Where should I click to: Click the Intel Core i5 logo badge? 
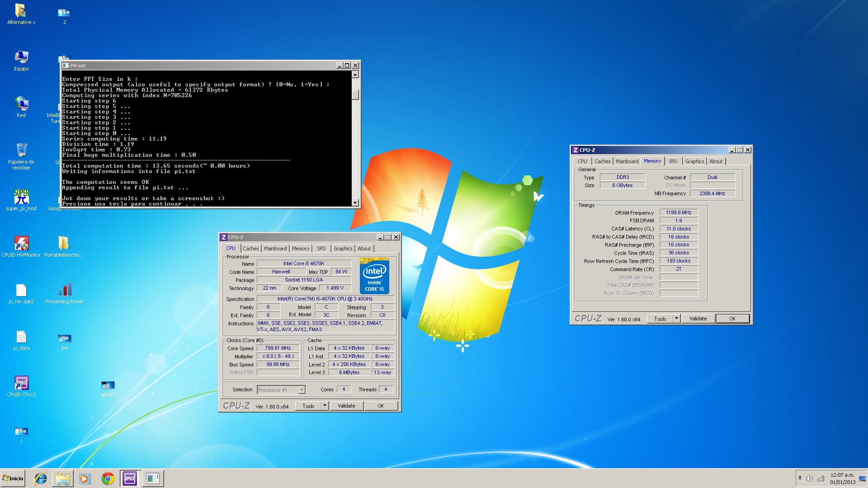(375, 276)
